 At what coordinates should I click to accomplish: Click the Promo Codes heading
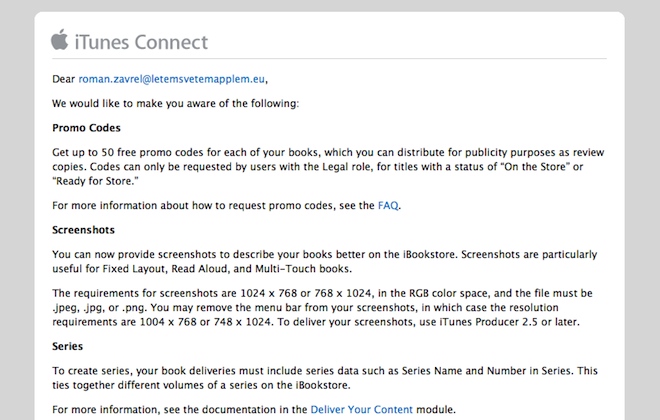[85, 128]
